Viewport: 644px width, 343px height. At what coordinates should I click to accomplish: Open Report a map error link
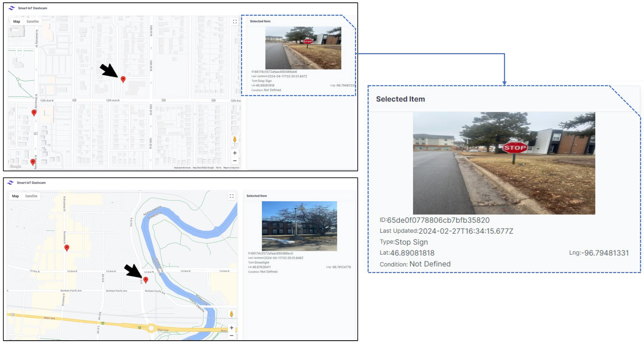pos(231,168)
